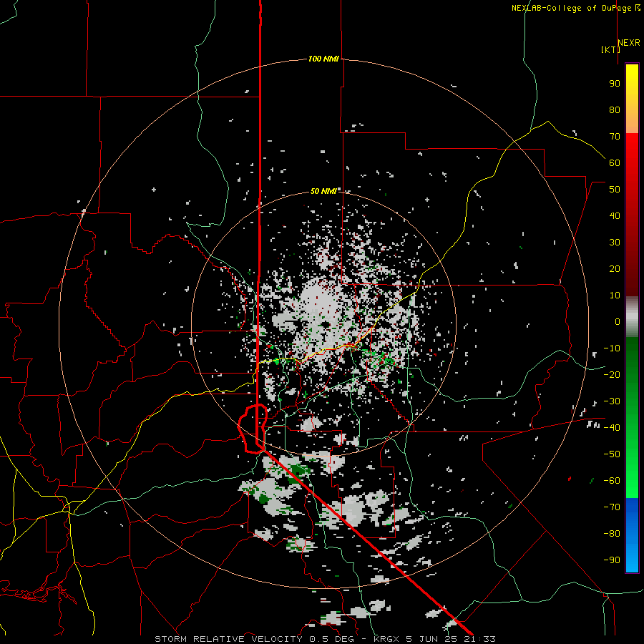This screenshot has height=644, width=644.
Task: Click the 100 NMI range ring label
Action: coord(323,59)
